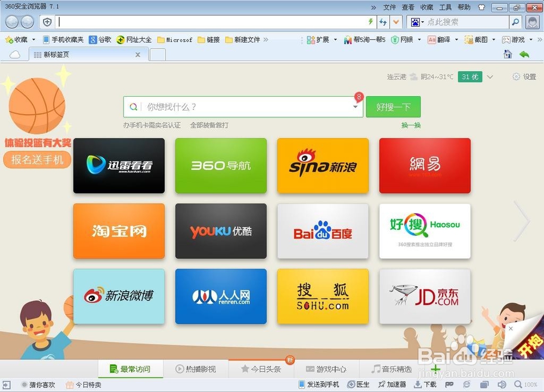Open the 查看 menu
Image resolution: width=544 pixels, height=392 pixels.
408,7
